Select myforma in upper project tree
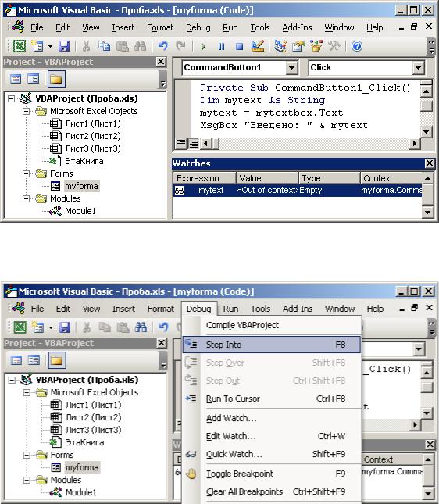The image size is (439, 504). click(x=82, y=187)
